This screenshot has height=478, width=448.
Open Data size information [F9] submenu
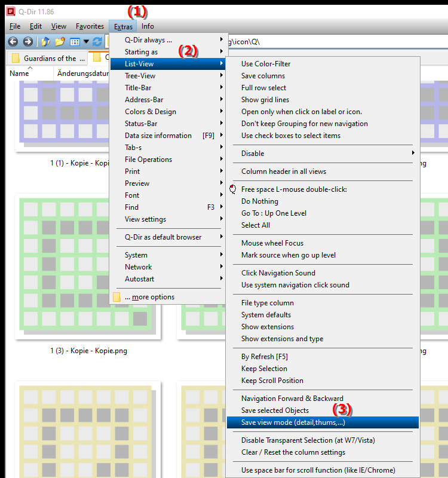168,136
